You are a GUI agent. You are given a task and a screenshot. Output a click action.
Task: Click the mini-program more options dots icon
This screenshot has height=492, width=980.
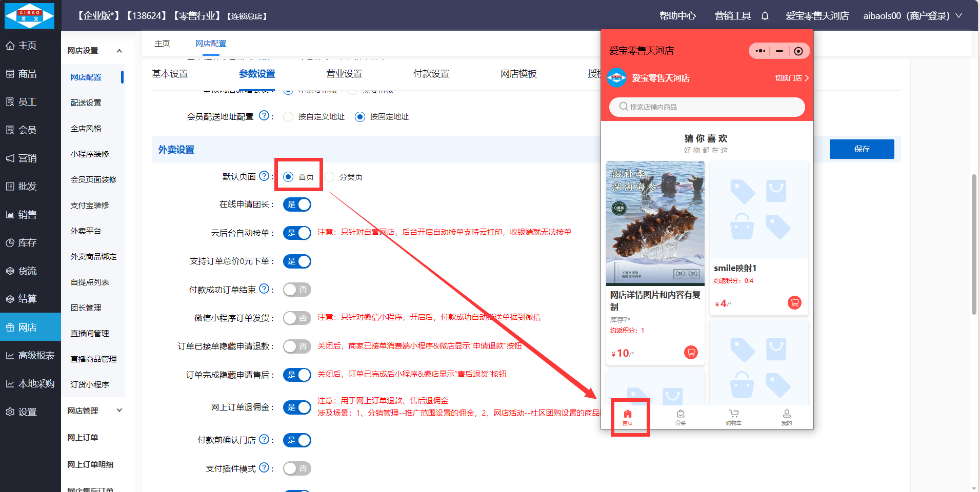tap(761, 51)
